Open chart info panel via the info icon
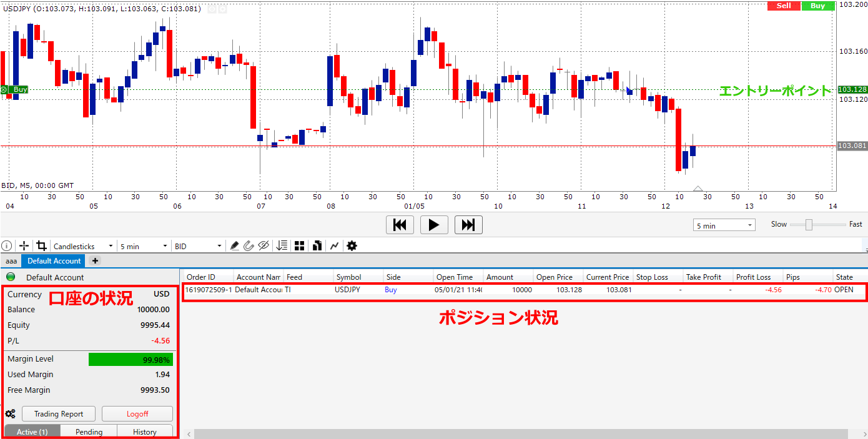This screenshot has height=439, width=868. 6,245
